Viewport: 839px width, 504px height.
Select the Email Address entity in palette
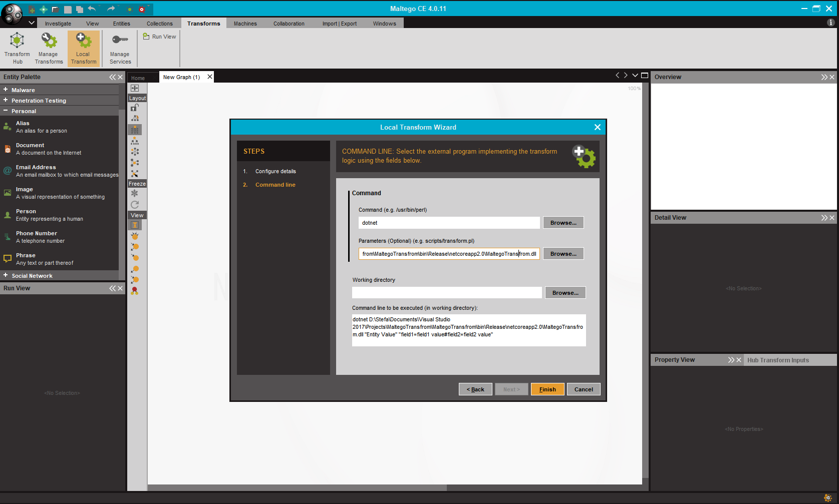tap(60, 171)
